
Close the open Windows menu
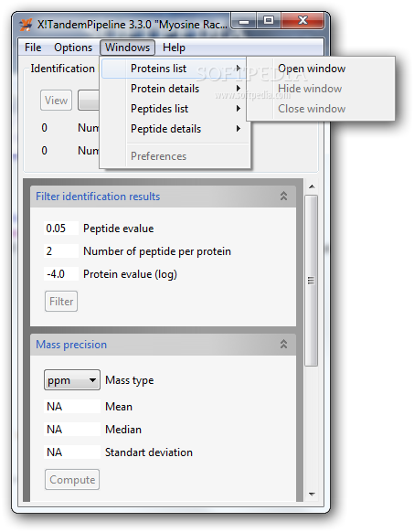point(127,48)
